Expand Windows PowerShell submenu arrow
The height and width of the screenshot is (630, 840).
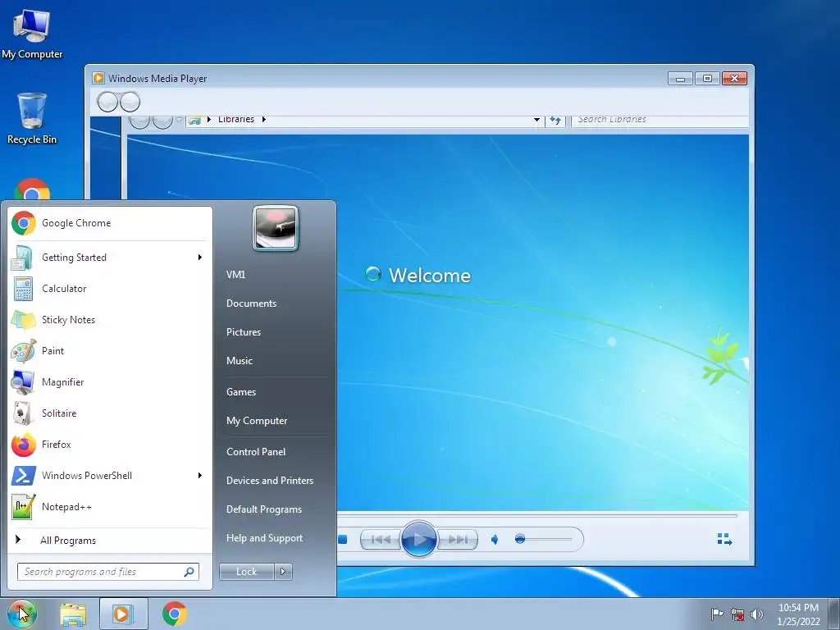pos(200,475)
